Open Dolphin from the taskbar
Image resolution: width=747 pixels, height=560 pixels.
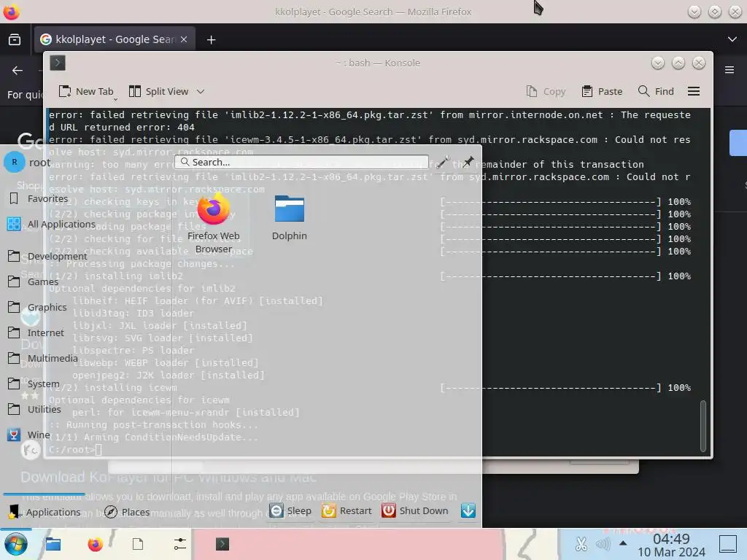[53, 544]
